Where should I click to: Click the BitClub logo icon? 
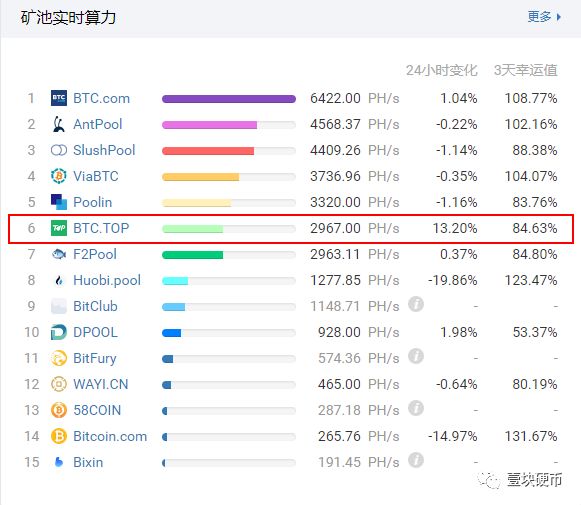(59, 306)
